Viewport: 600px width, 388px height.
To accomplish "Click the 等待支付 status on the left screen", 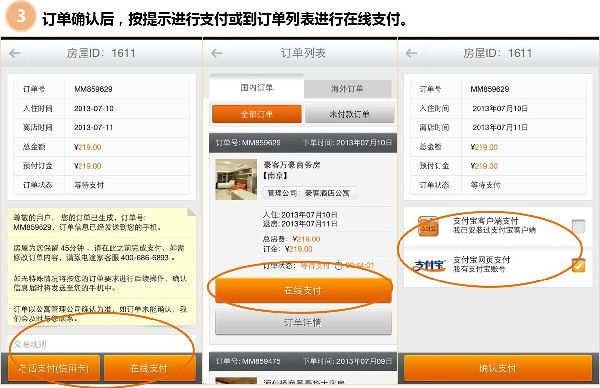I will (x=89, y=185).
